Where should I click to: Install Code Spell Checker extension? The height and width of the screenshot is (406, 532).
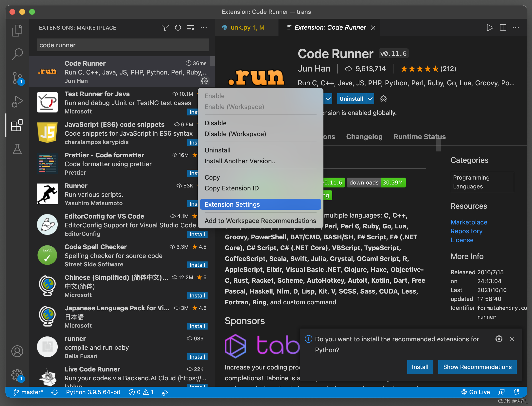pos(197,265)
